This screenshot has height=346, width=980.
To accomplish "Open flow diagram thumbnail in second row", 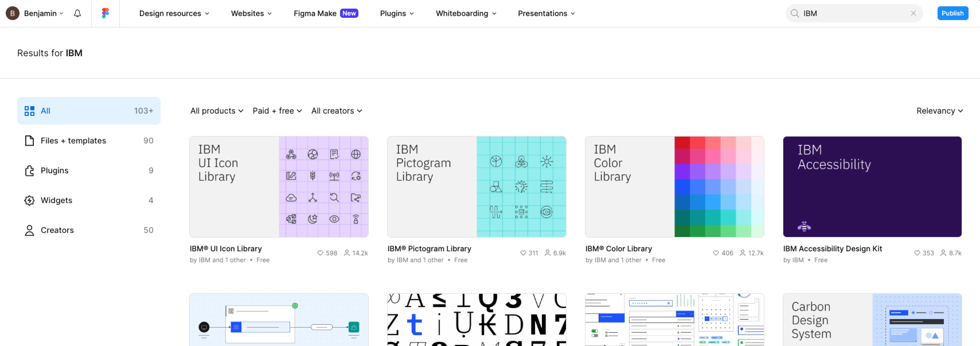I will tap(279, 320).
